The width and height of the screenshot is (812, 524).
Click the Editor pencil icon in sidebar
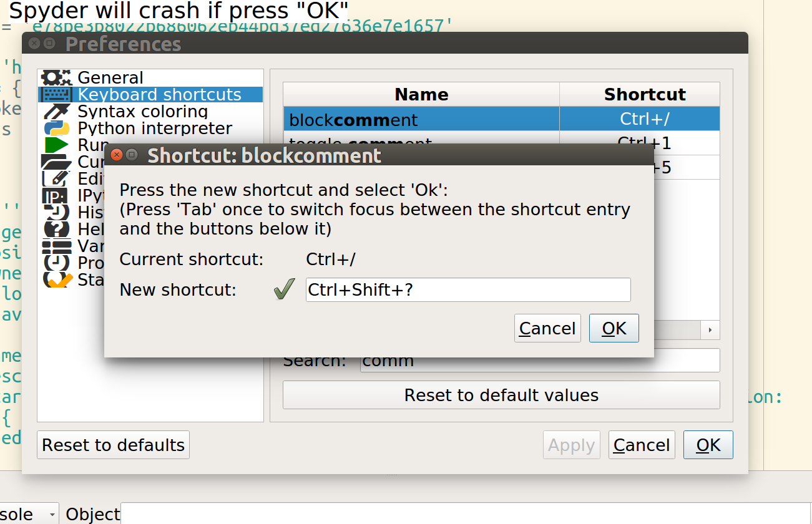56,178
